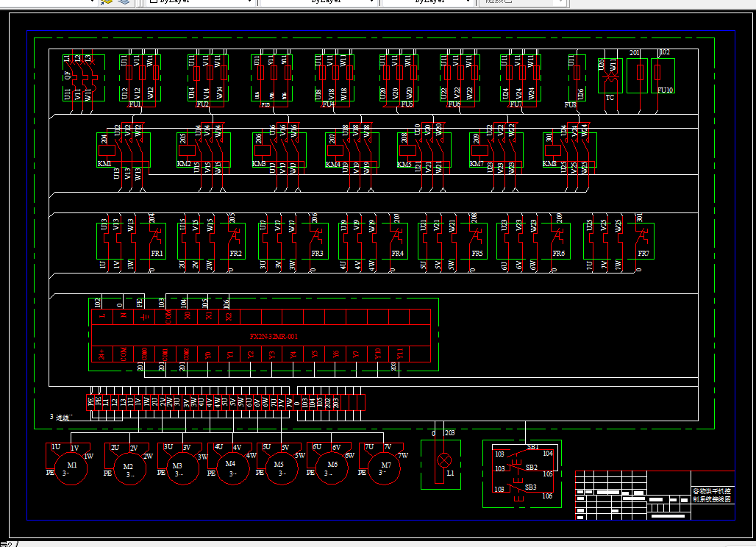756x547 pixels.
Task: Select the 24+ terminal on the PLC
Action: 101,354
